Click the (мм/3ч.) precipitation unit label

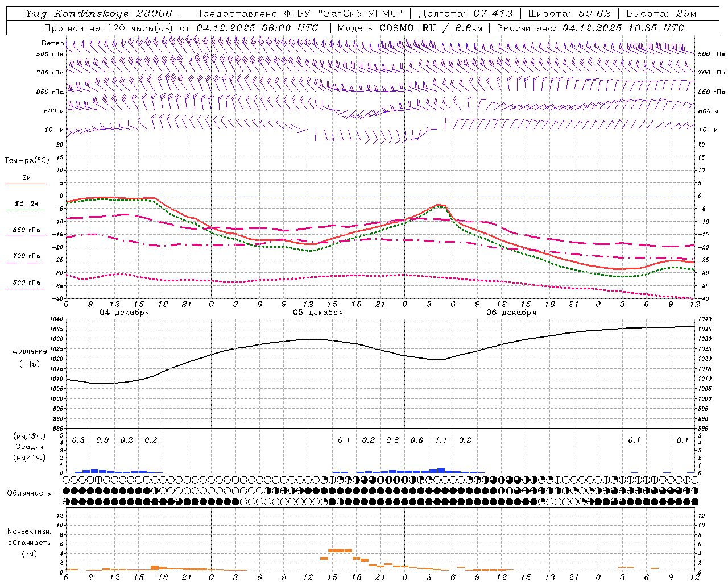click(x=29, y=436)
